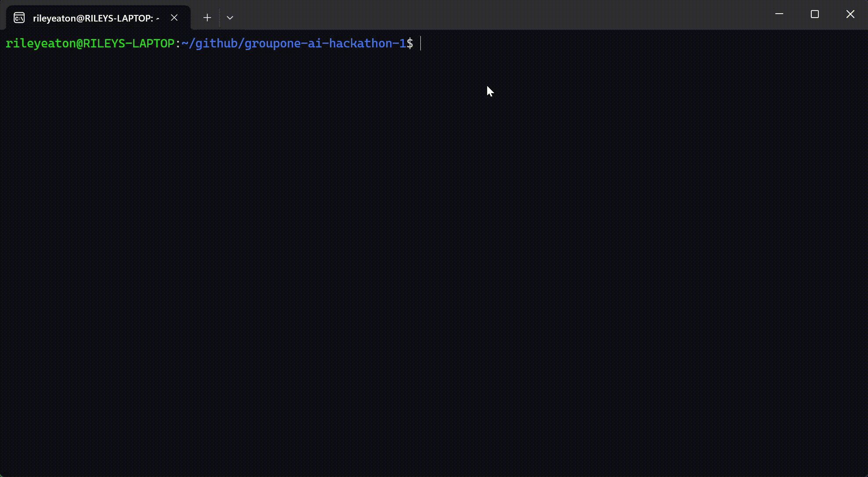Open a new tab with the plus icon
Screen dimensions: 868x477
point(207,18)
